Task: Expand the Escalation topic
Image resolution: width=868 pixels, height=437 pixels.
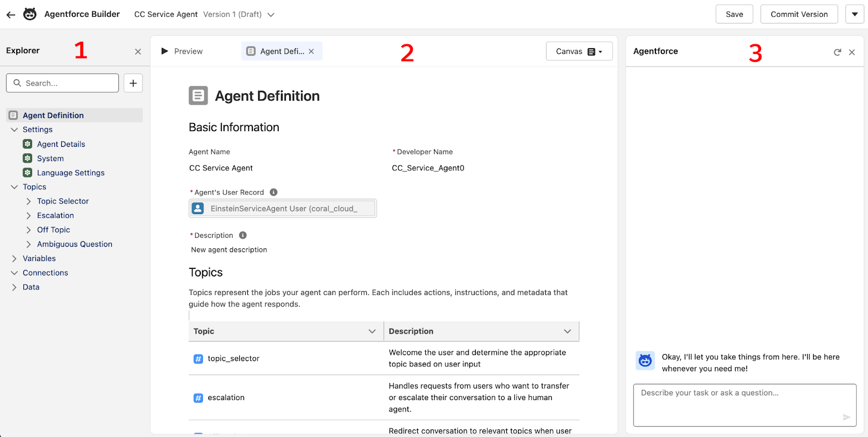Action: point(28,215)
